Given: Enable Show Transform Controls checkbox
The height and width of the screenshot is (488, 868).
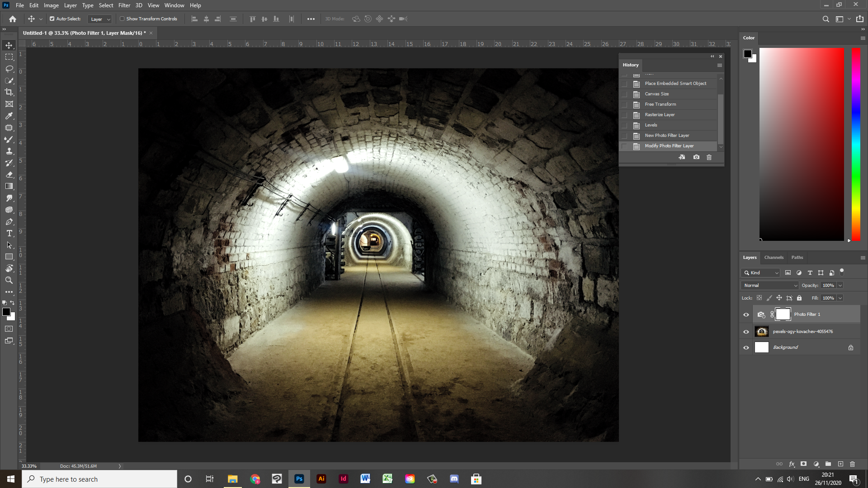Looking at the screenshot, I should click(122, 19).
